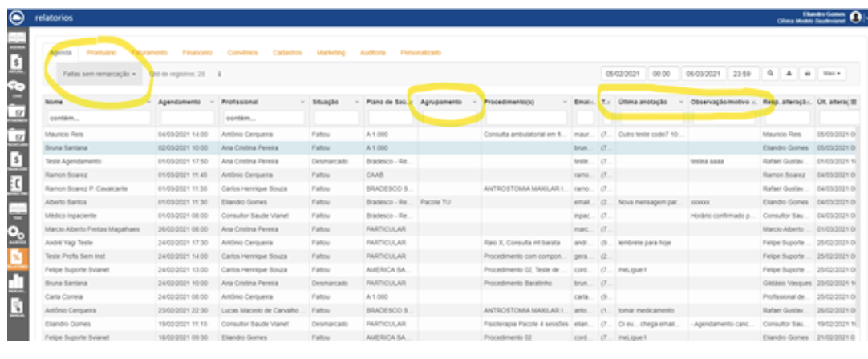Click the user avatar icon
This screenshot has width=868, height=359.
[x=856, y=18]
